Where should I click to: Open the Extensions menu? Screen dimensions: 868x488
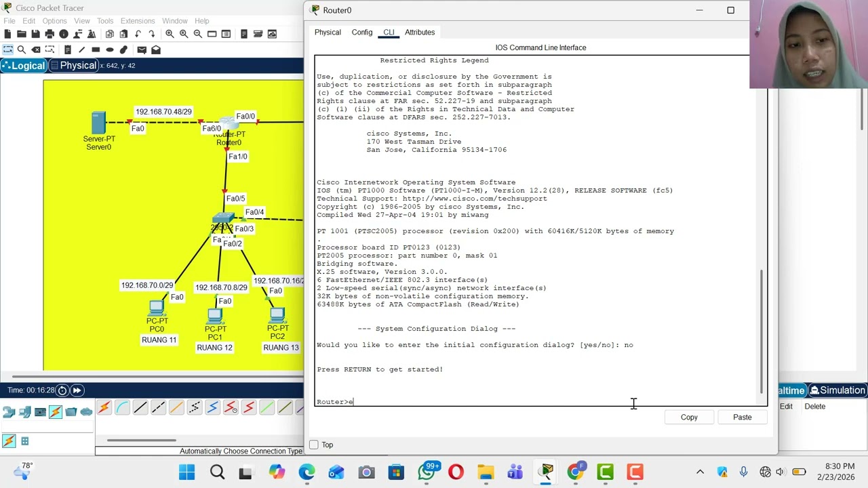pyautogui.click(x=138, y=21)
